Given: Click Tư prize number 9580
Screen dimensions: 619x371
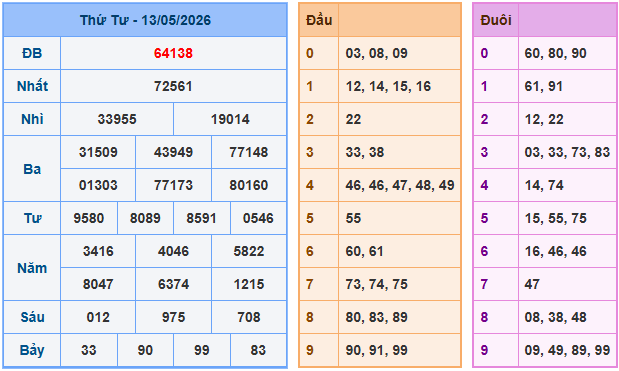Looking at the screenshot, I should (89, 218).
